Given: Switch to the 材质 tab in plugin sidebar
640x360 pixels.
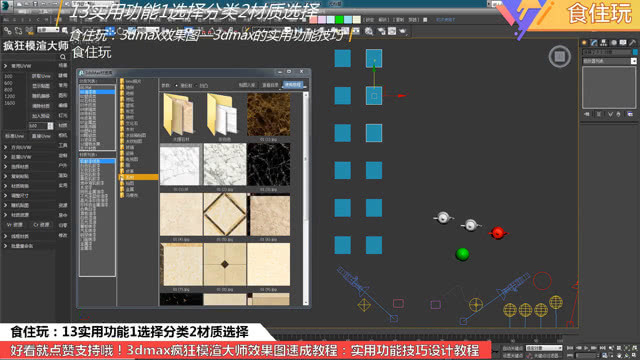Looking at the screenshot, I should [63, 125].
